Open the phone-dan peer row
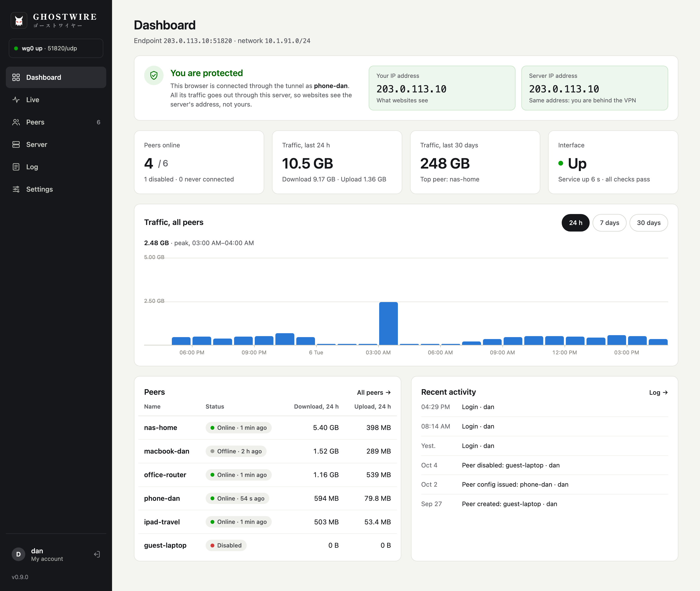Screen dimensions: 700x591 pyautogui.click(x=267, y=499)
